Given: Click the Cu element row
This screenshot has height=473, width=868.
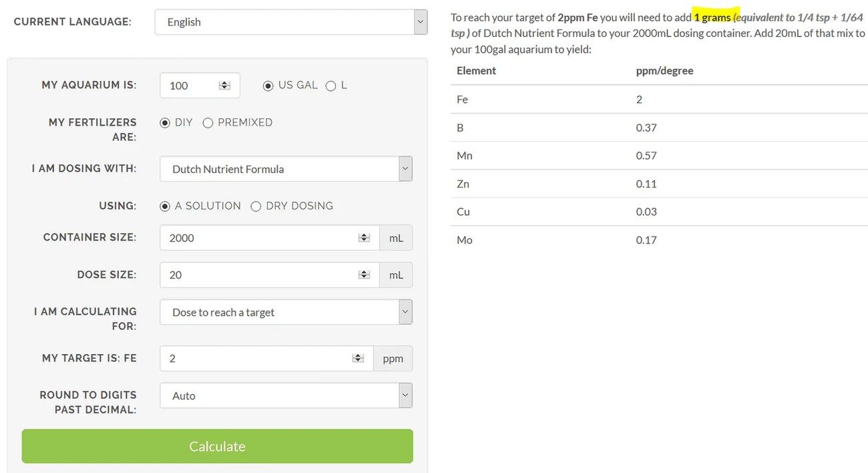Looking at the screenshot, I should pos(659,212).
